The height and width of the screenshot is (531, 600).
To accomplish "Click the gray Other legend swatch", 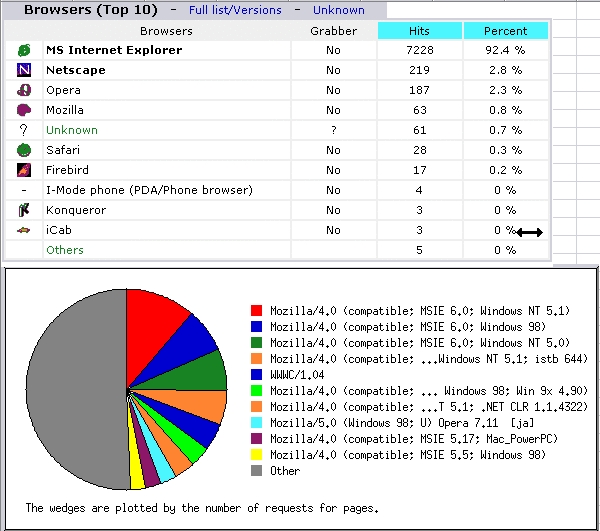I will pos(257,471).
